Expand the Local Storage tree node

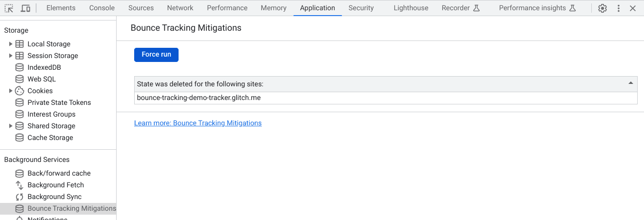tap(11, 44)
